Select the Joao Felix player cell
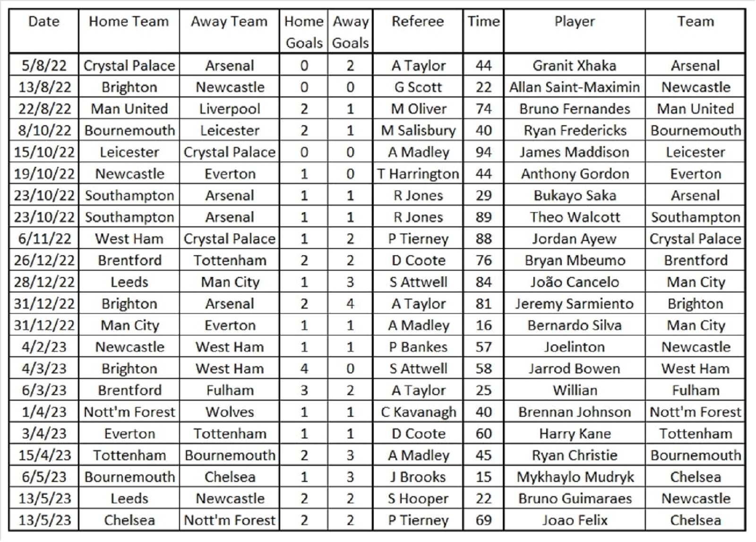This screenshot has height=542, width=756. 575,520
